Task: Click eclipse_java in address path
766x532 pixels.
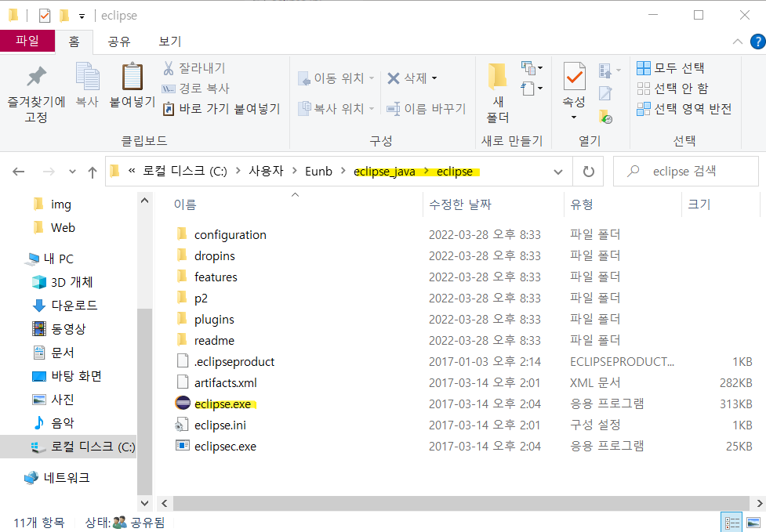Action: click(x=384, y=172)
